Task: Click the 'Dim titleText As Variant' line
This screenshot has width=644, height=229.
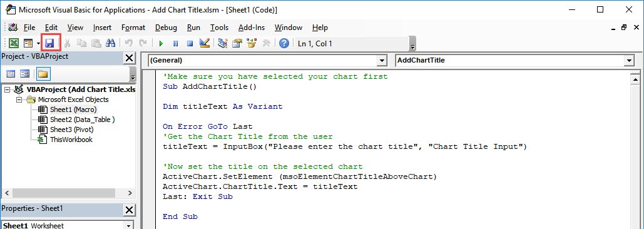Action: click(223, 107)
